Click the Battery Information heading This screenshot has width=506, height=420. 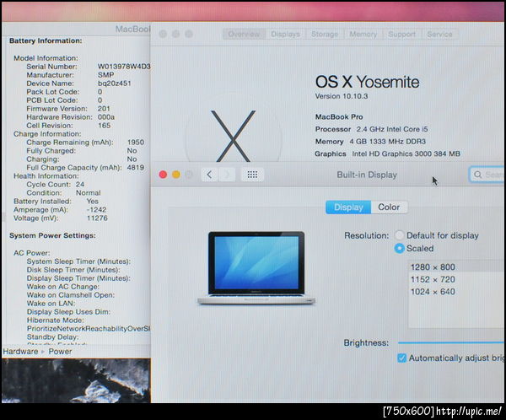(x=46, y=40)
